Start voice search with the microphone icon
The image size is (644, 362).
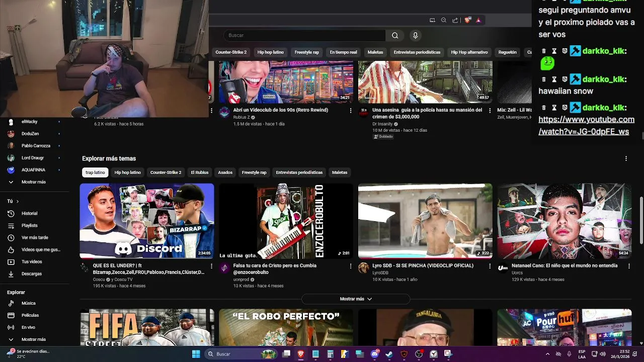click(x=415, y=35)
